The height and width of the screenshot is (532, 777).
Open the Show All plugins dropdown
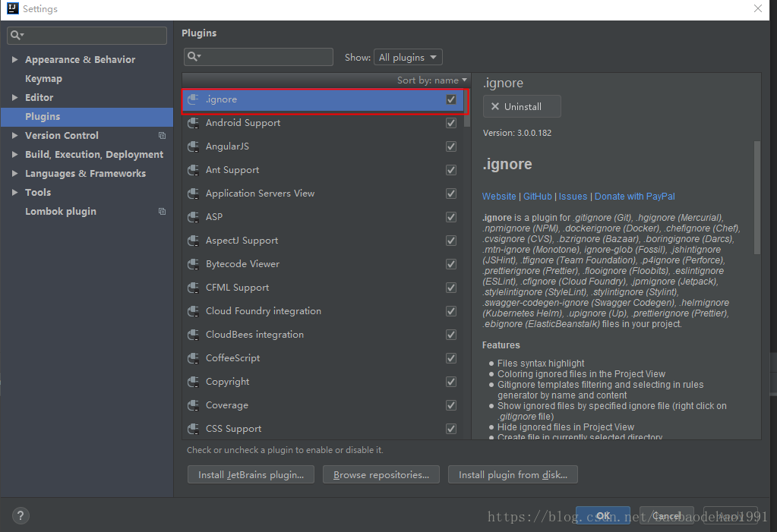point(408,57)
